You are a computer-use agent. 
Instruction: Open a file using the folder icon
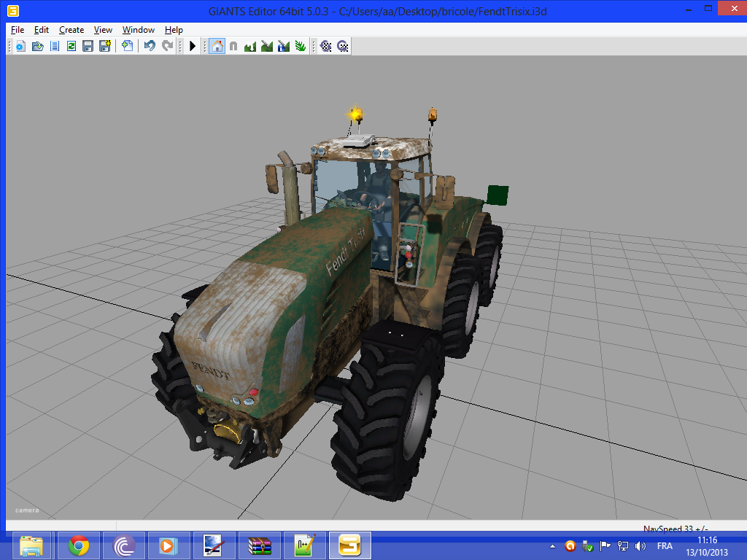click(x=37, y=46)
